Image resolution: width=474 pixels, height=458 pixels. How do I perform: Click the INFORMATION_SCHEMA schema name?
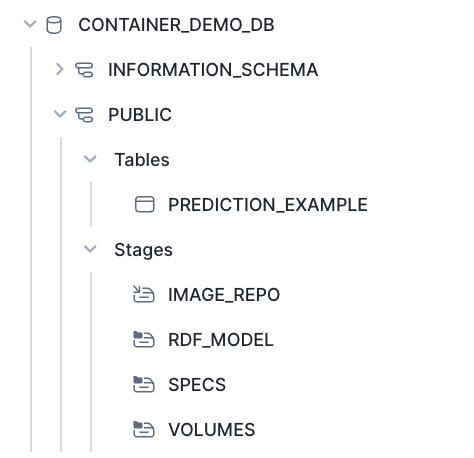[x=213, y=70]
